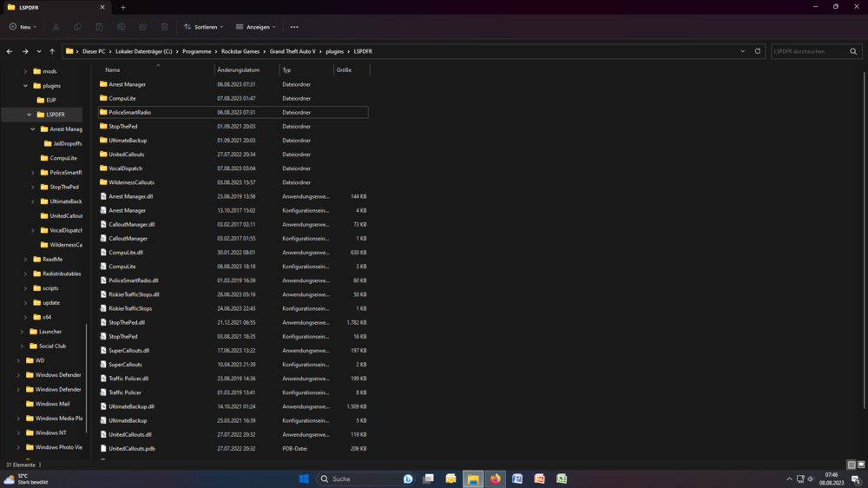Switch to large icons view in status bar
The image size is (868, 488).
(861, 465)
